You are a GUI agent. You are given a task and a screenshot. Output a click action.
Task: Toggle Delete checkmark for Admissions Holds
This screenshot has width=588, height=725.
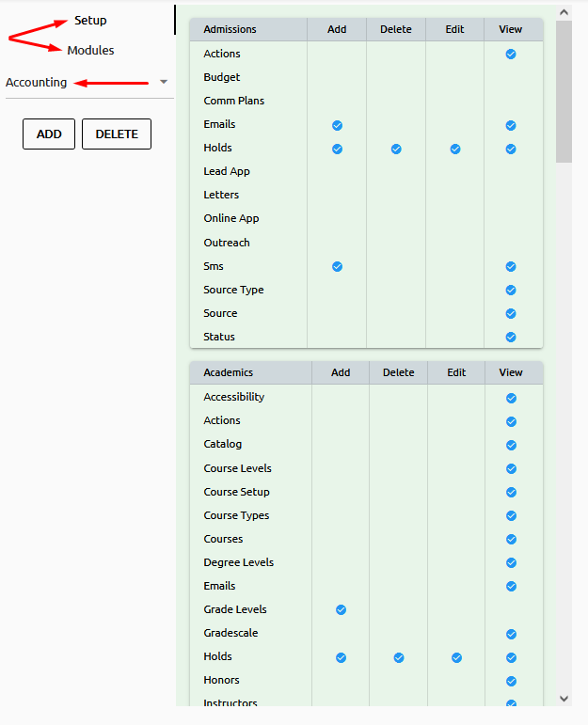[396, 149]
